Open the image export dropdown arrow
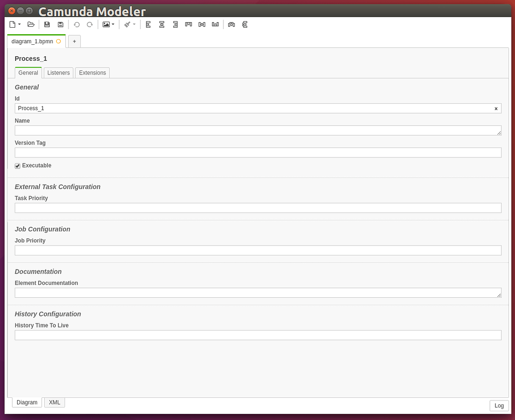515x420 pixels. coord(113,24)
